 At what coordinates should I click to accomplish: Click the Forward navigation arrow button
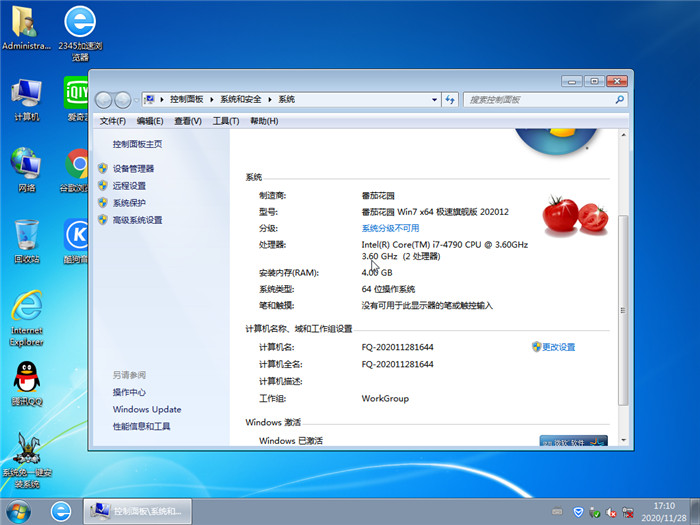tap(123, 100)
